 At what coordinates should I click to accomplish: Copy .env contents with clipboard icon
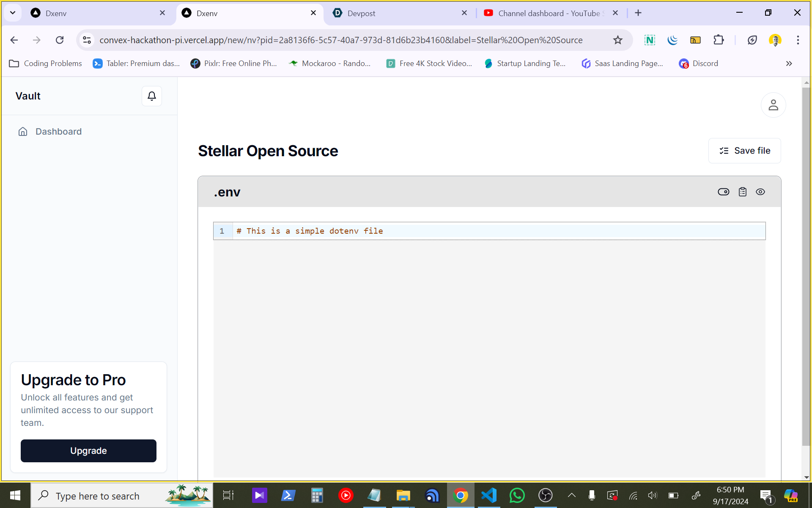[x=742, y=192]
